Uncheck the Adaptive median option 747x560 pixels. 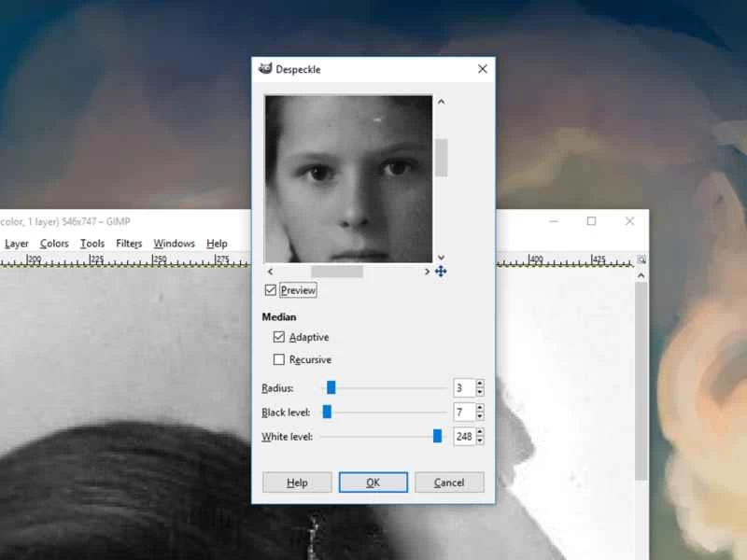click(x=279, y=337)
